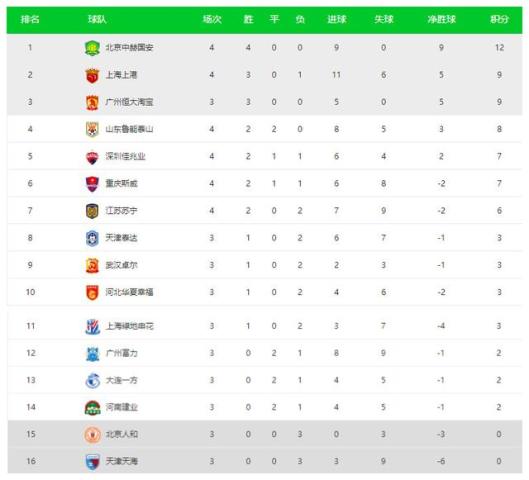Click the 天津天海 team badge
Viewport: 529px width, 480px height.
pos(92,462)
